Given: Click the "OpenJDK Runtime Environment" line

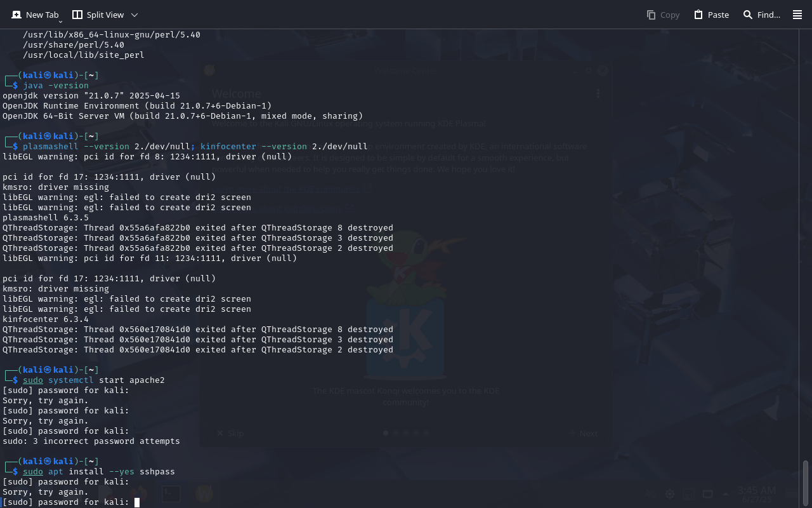Looking at the screenshot, I should pos(137,106).
